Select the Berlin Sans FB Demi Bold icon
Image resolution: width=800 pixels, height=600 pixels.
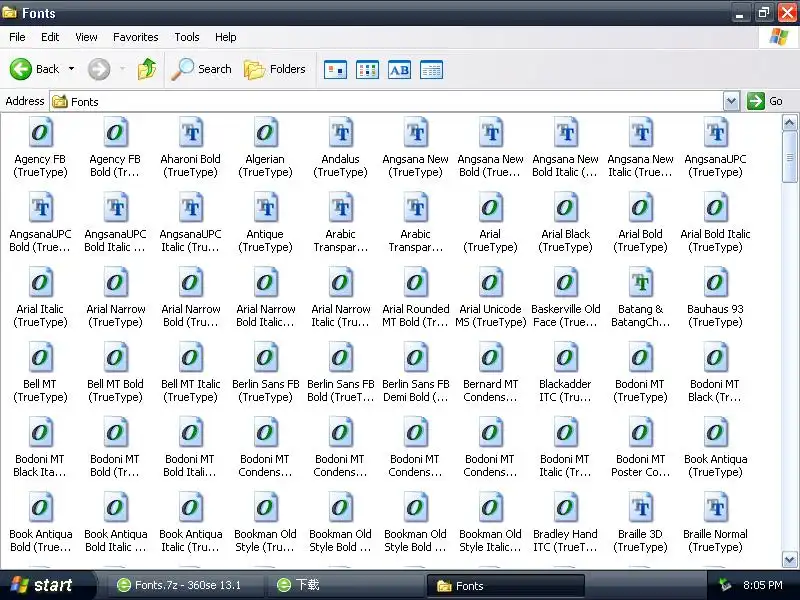click(x=415, y=357)
